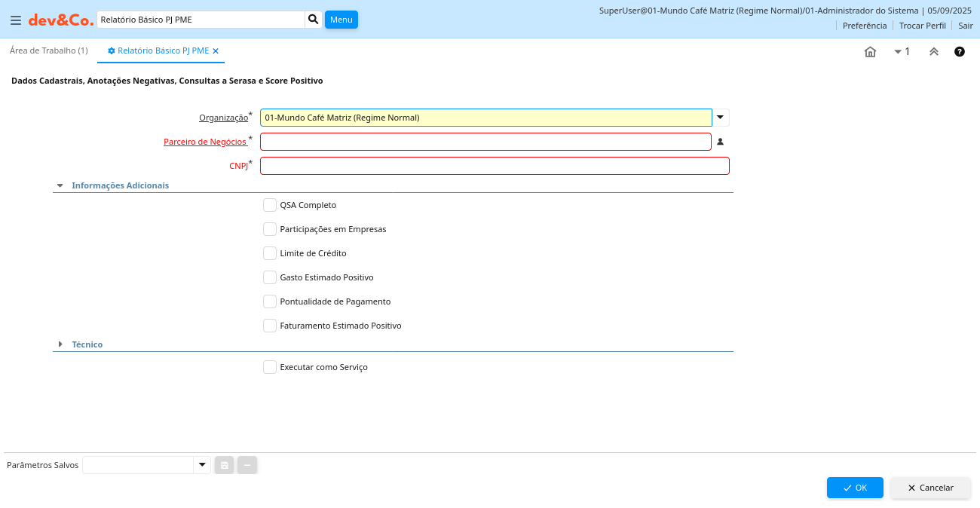The width and height of the screenshot is (980, 508).
Task: Check Limite de Crédito option
Action: pyautogui.click(x=270, y=253)
